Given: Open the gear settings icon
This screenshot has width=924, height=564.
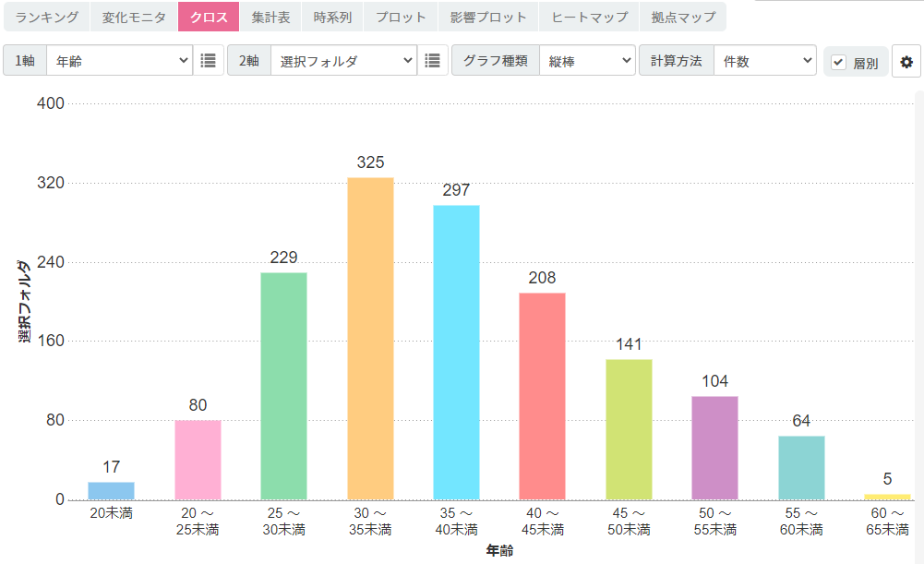Looking at the screenshot, I should click(x=906, y=62).
